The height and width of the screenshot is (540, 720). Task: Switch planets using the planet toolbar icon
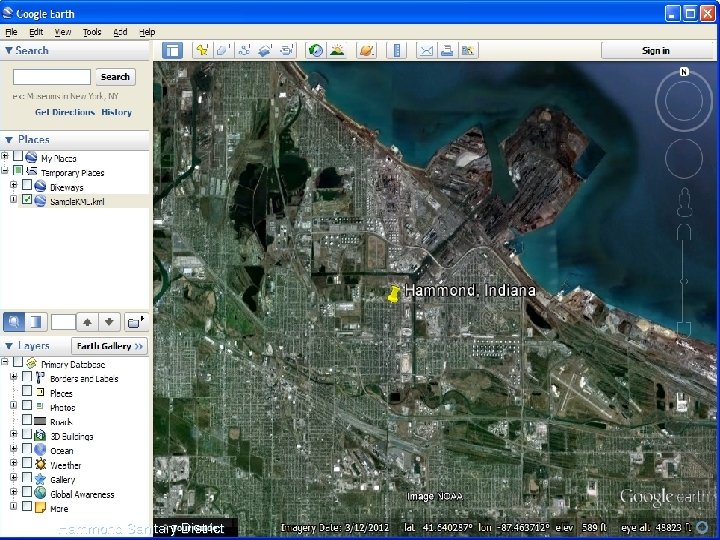point(366,50)
